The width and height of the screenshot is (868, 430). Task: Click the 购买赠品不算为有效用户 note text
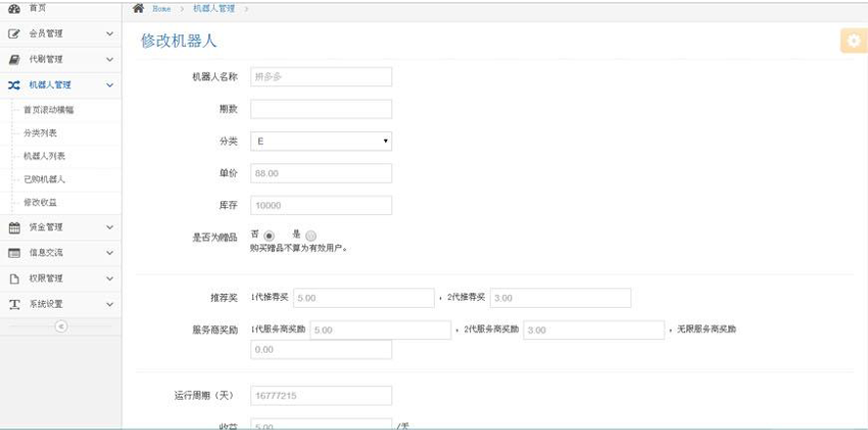[x=299, y=248]
